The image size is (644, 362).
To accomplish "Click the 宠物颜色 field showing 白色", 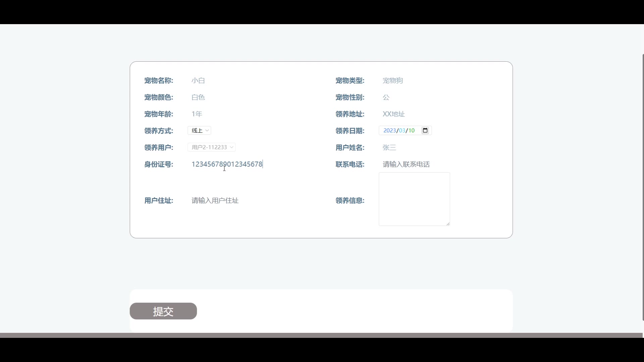I will (x=198, y=97).
